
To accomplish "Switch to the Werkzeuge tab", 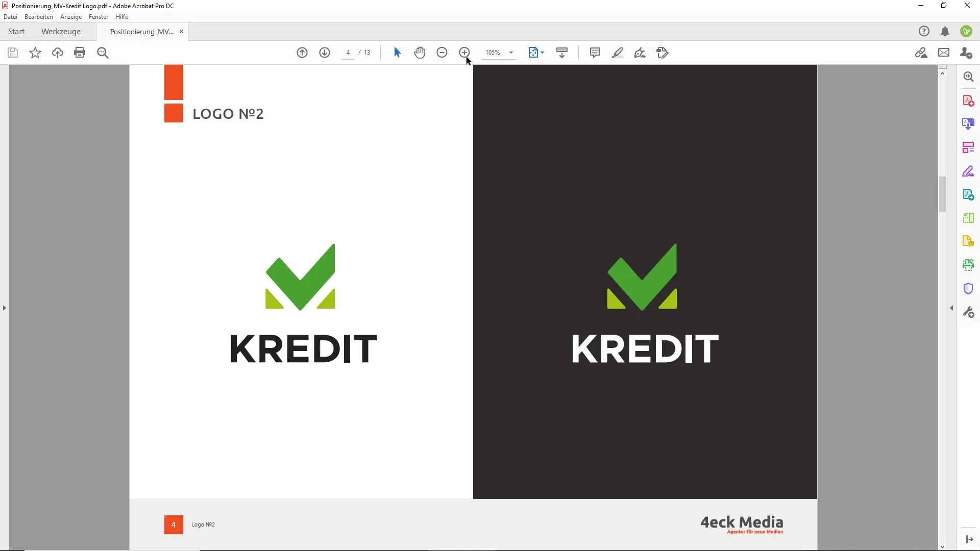I will click(61, 32).
